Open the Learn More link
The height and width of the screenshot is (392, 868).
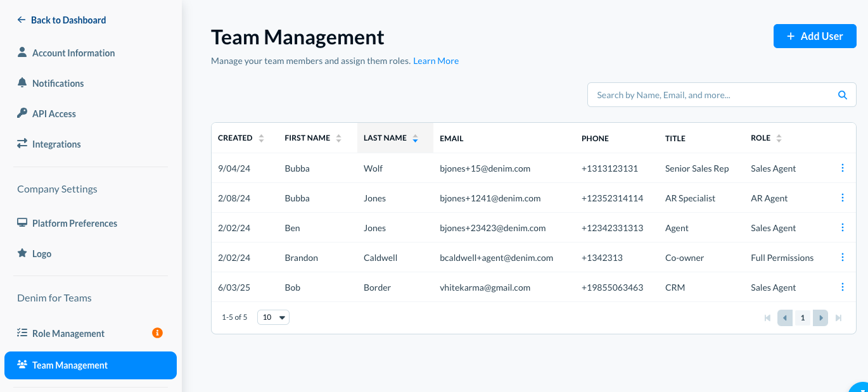(436, 61)
